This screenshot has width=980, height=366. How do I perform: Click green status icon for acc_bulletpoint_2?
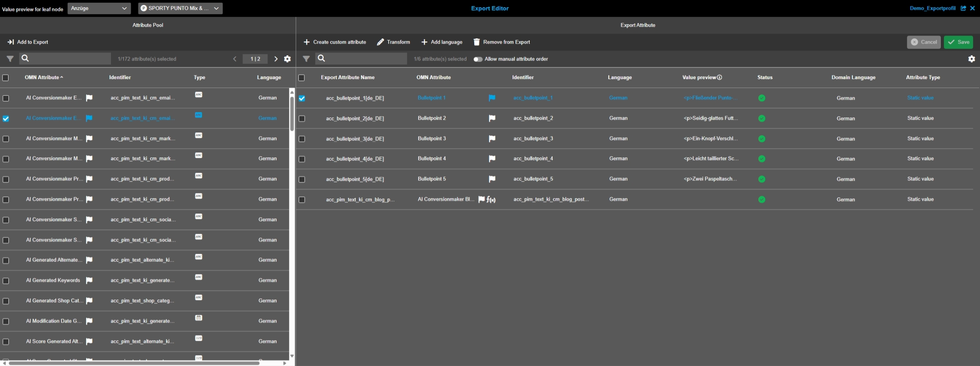762,118
